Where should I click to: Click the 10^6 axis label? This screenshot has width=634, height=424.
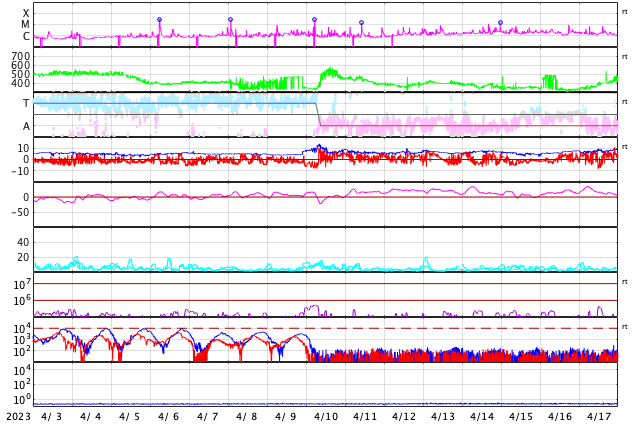coord(22,301)
